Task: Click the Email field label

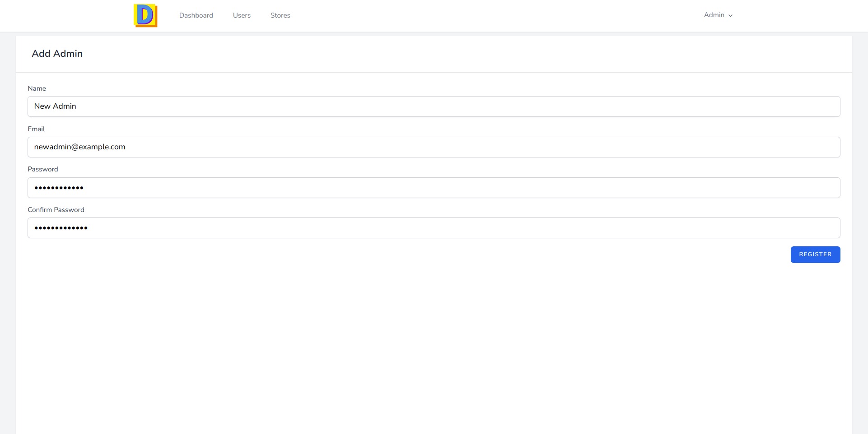Action: tap(36, 129)
